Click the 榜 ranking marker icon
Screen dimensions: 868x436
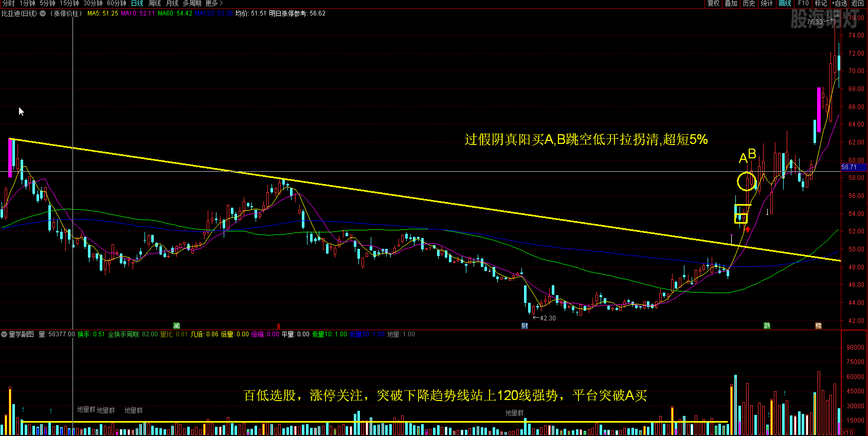point(818,326)
